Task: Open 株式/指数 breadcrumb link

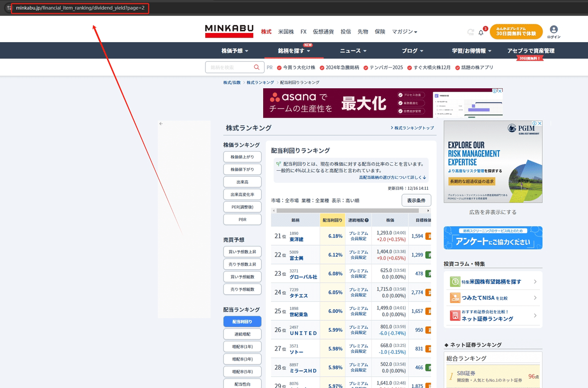Action: [x=232, y=82]
